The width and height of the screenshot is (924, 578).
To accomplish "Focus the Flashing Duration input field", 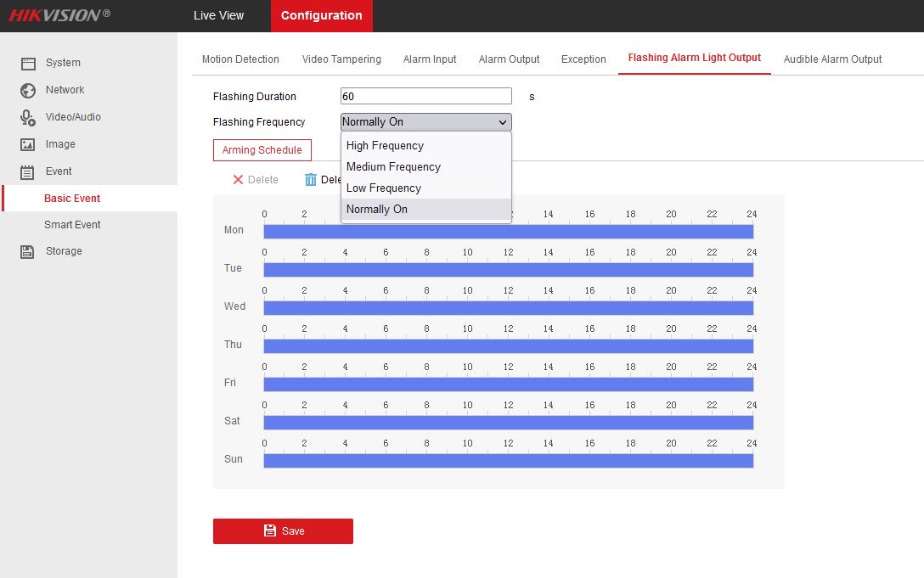I will point(425,97).
